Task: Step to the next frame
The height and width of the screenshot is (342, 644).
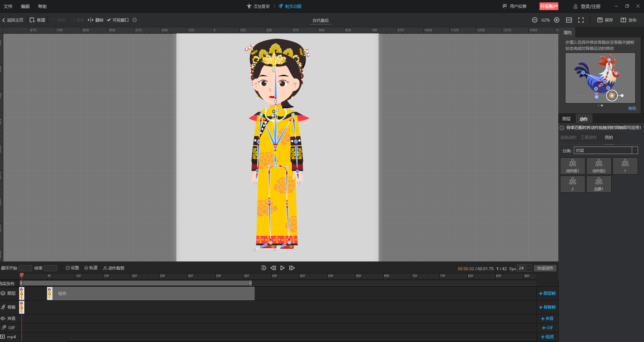Action: (x=292, y=268)
